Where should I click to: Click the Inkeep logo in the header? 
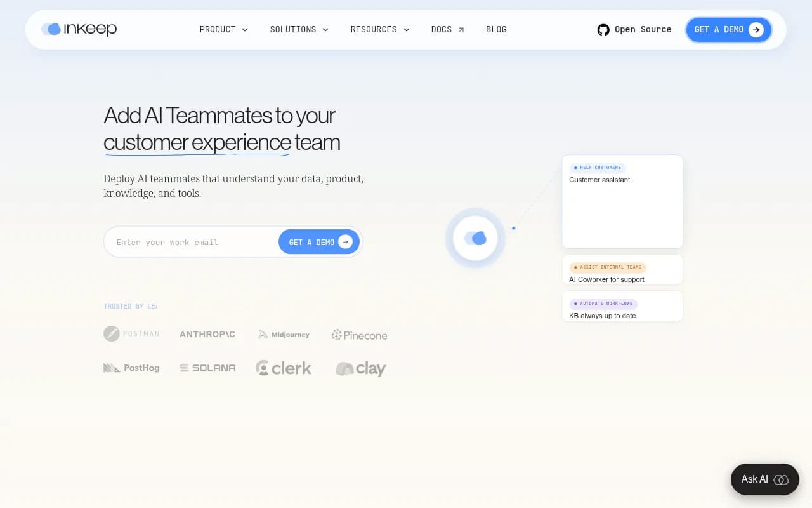(79, 29)
